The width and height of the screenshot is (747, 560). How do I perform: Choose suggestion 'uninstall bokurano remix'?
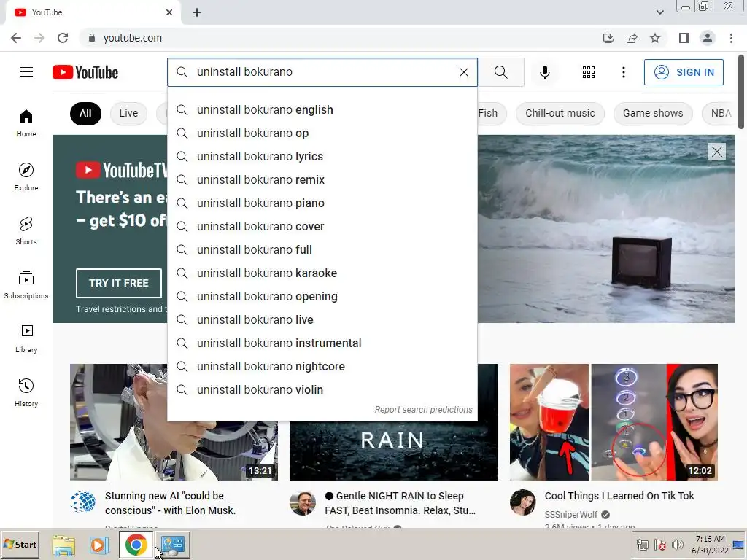click(x=322, y=180)
